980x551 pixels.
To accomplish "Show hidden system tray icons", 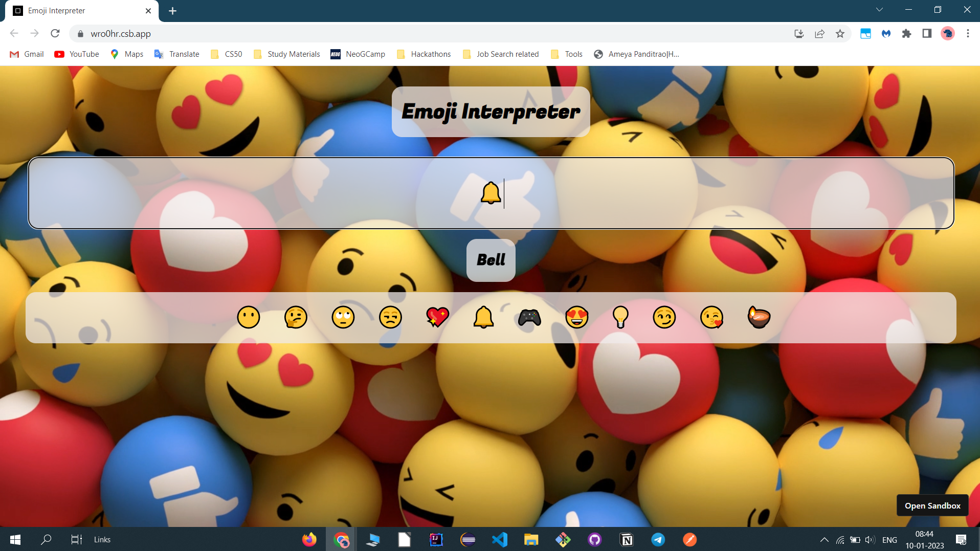I will (824, 540).
